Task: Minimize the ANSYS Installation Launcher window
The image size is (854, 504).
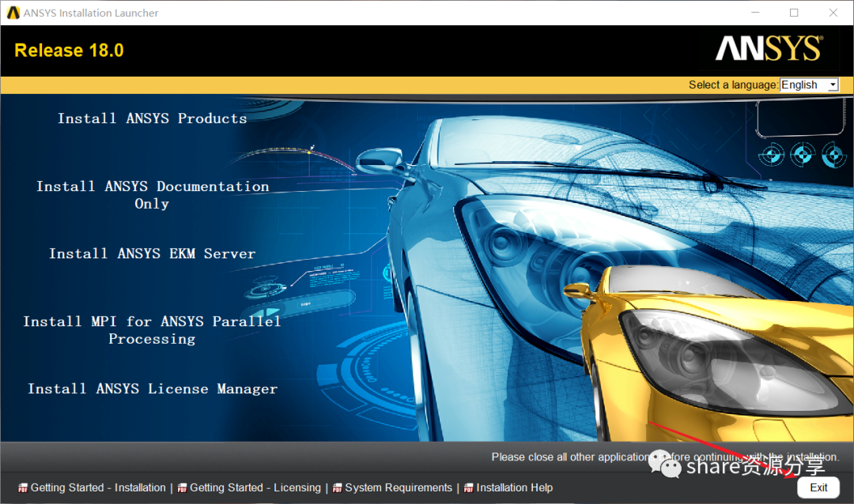Action: [x=755, y=13]
